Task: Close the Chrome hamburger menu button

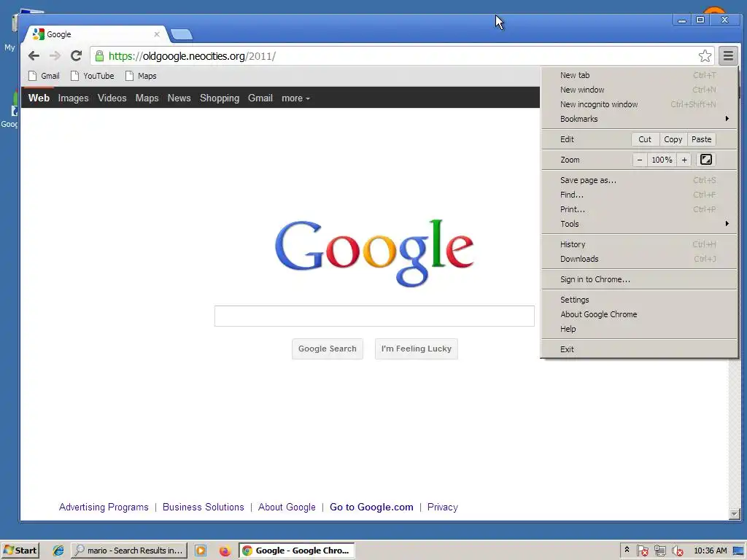Action: click(x=728, y=55)
